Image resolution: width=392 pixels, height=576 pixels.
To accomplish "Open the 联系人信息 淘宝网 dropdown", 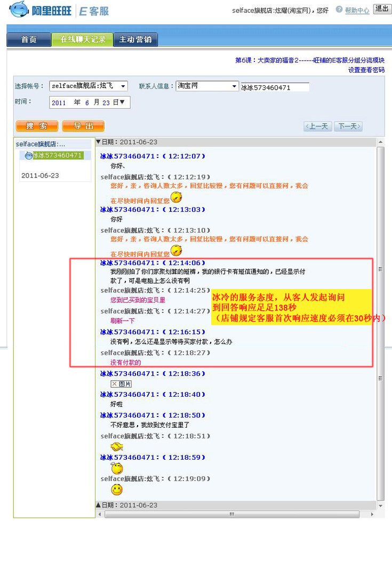I will 207,86.
